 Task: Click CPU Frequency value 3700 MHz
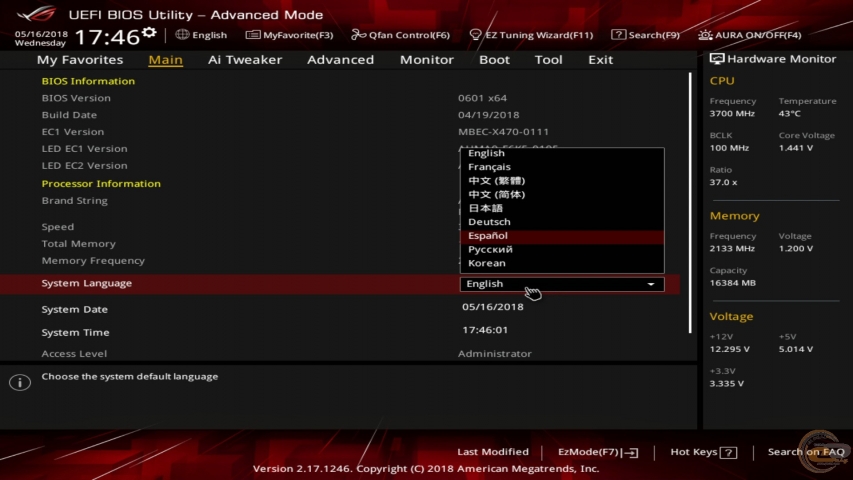point(732,113)
